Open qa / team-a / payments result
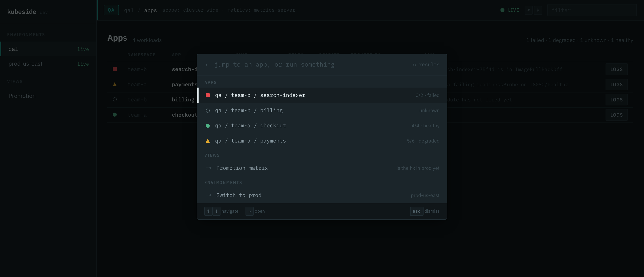The height and width of the screenshot is (277, 644). (322, 141)
